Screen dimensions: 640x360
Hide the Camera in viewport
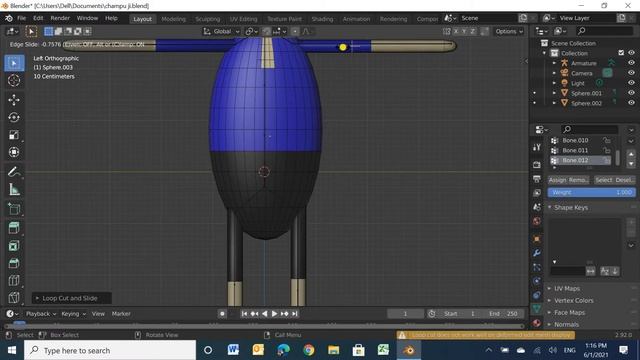click(631, 73)
